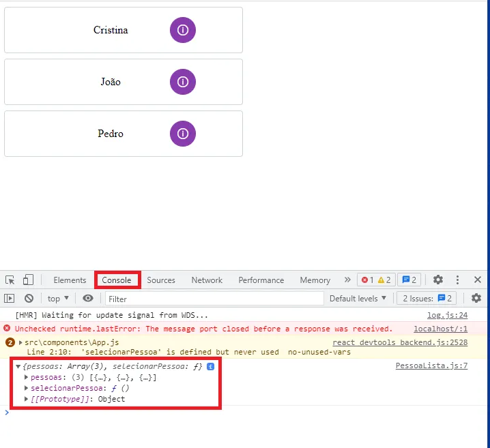This screenshot has width=490, height=448.
Task: Click info icon beside João
Action: [x=183, y=82]
